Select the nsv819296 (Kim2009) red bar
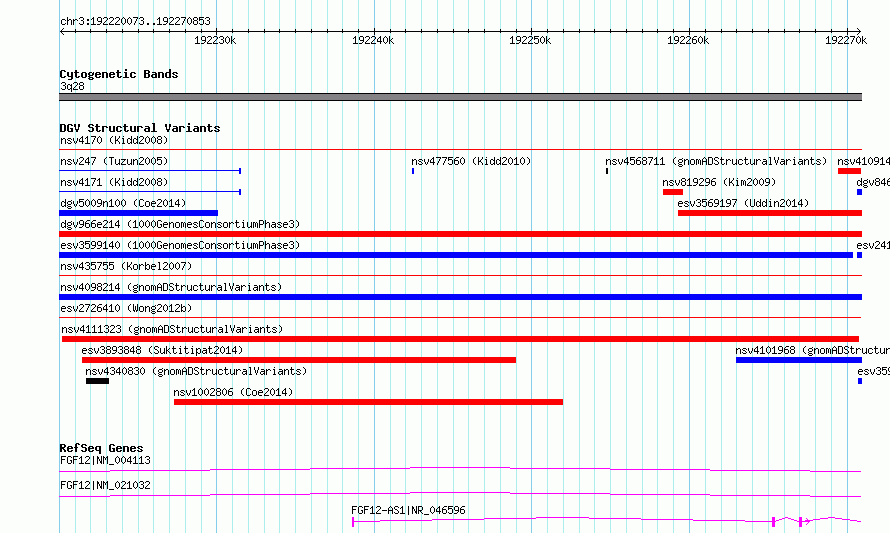 point(673,192)
